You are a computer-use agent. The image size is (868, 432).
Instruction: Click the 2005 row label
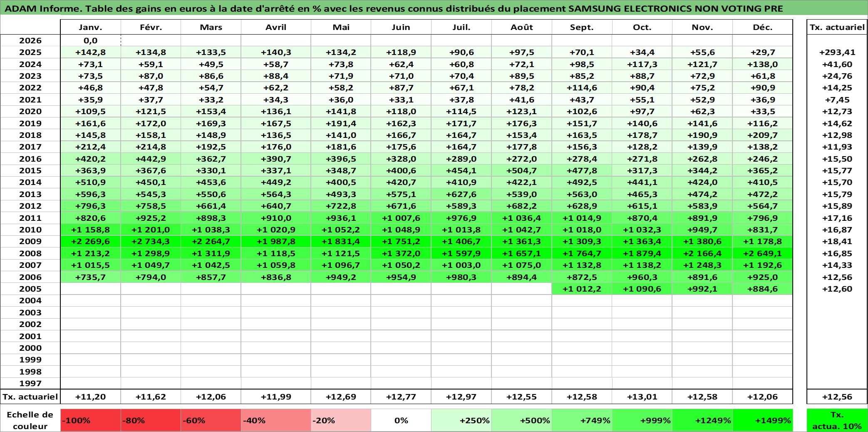[x=30, y=289]
